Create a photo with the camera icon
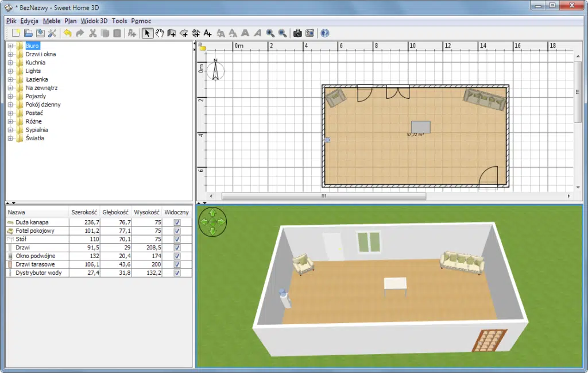The height and width of the screenshot is (373, 588). (x=297, y=33)
